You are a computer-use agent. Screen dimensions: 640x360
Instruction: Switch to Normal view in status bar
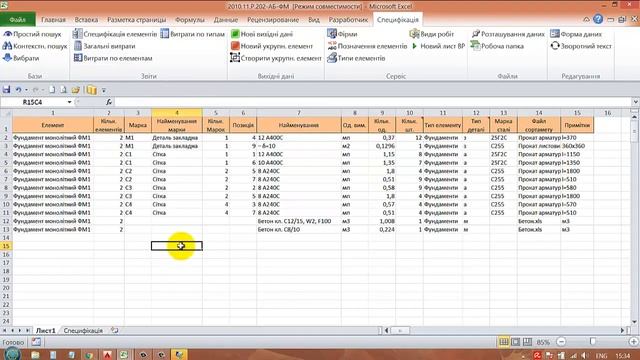point(504,342)
